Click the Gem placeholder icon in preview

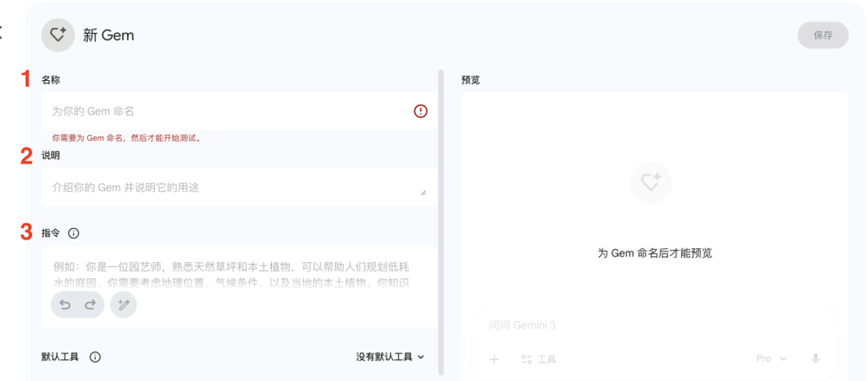[651, 183]
